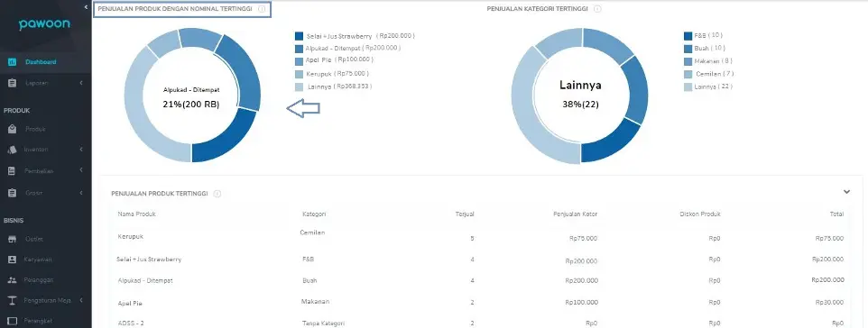Click the Pawoon logo
Image resolution: width=868 pixels, height=328 pixels.
point(44,25)
